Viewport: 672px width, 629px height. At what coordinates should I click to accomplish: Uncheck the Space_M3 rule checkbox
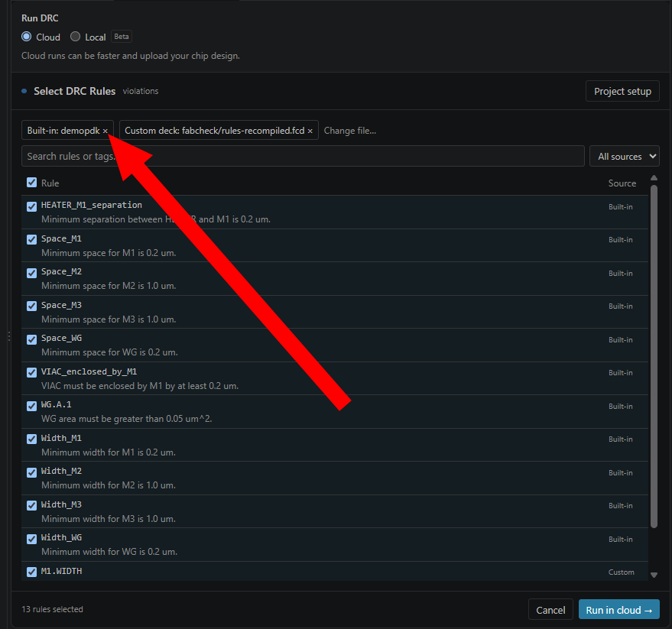[x=31, y=306]
